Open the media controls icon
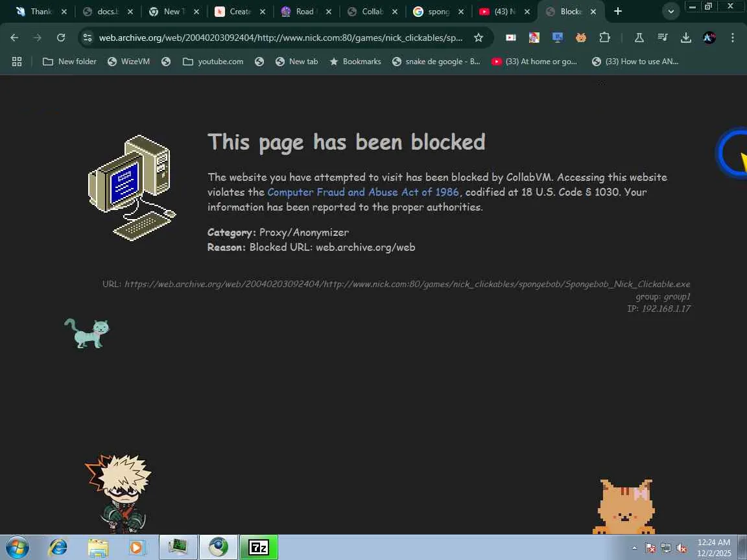 (x=663, y=38)
